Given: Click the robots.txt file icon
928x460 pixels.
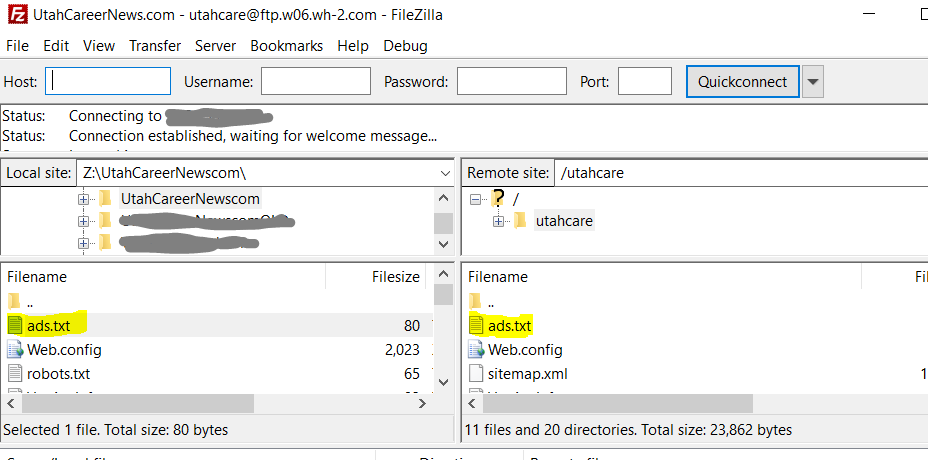Looking at the screenshot, I should coord(15,374).
